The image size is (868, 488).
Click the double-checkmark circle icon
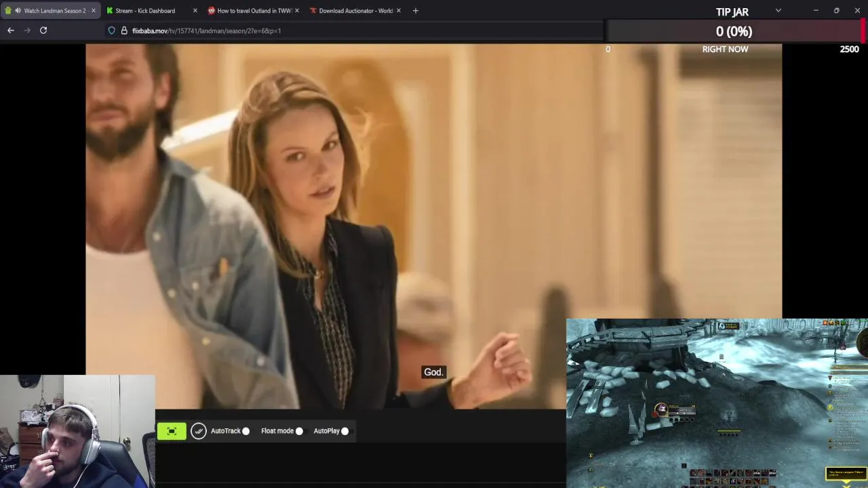point(198,431)
